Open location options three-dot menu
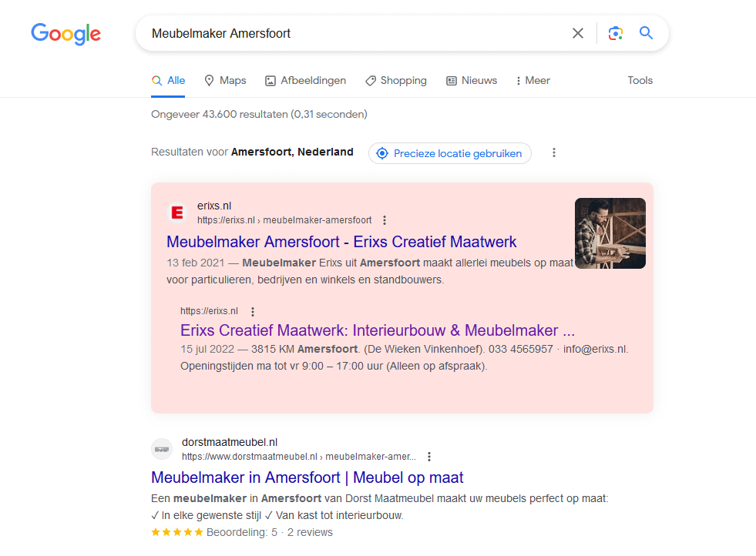The width and height of the screenshot is (756, 556). coord(554,152)
